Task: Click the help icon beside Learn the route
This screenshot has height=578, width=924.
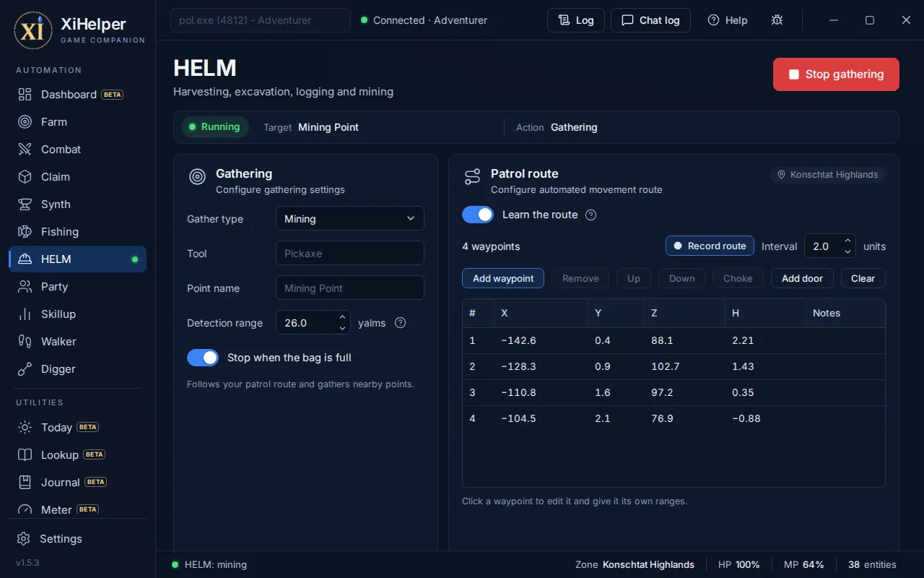Action: click(x=590, y=215)
